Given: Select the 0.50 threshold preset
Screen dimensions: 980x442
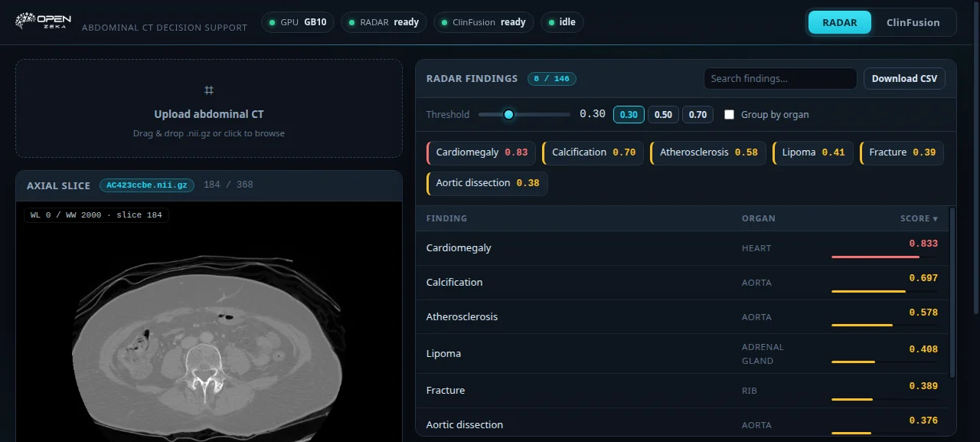Looking at the screenshot, I should 663,114.
